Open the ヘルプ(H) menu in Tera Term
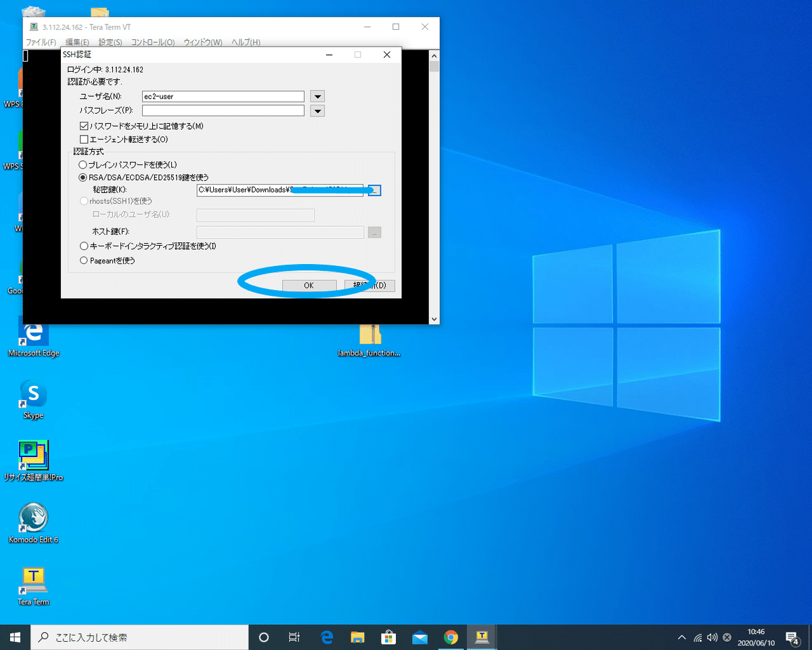This screenshot has height=650, width=812. coord(246,43)
